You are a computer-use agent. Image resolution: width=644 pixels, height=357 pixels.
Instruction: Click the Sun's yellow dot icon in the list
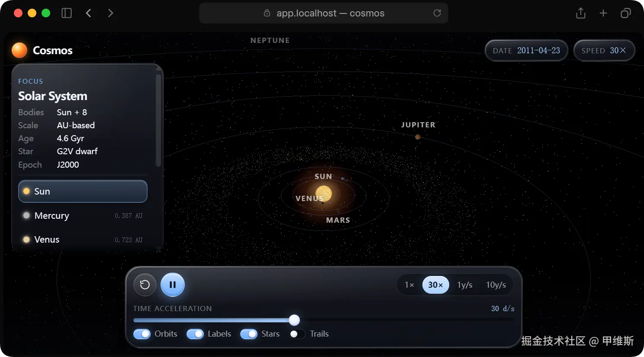point(26,191)
